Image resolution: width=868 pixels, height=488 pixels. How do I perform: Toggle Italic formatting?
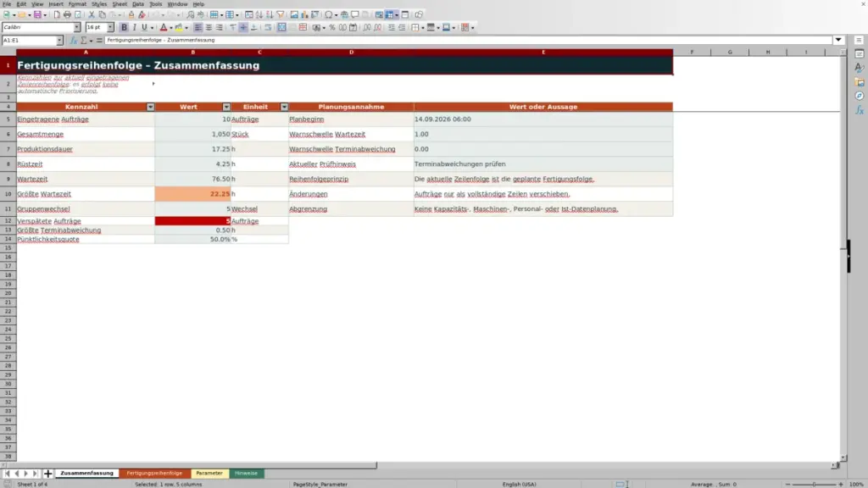pyautogui.click(x=135, y=28)
